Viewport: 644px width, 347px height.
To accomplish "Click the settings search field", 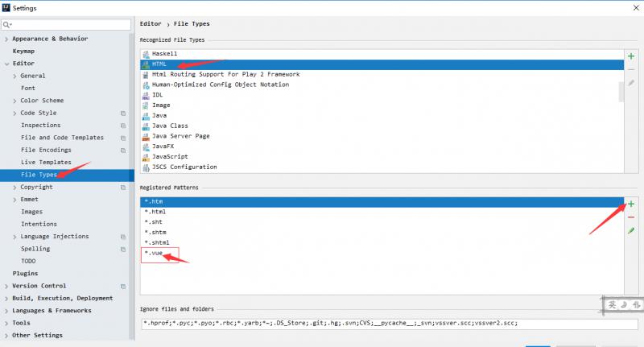I will pyautogui.click(x=66, y=25).
